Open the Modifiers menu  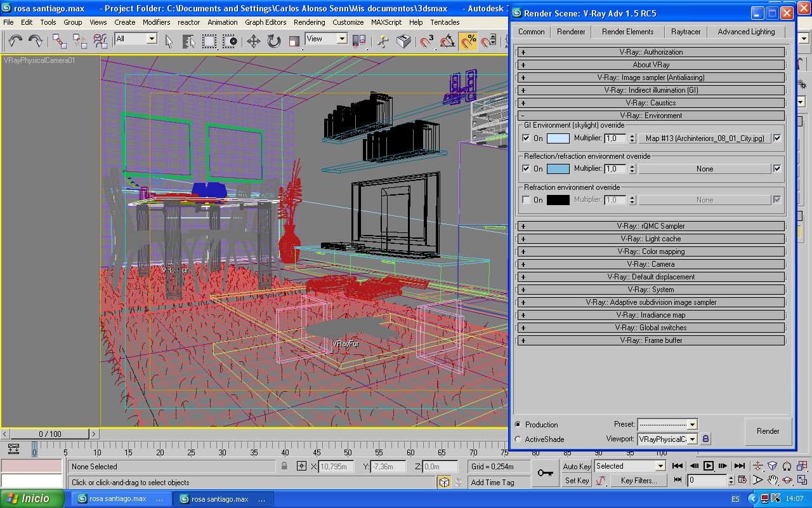click(156, 22)
